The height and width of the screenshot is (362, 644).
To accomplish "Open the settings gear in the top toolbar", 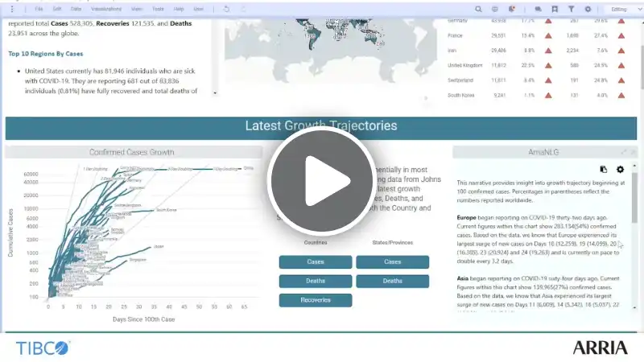I will 588,9.
